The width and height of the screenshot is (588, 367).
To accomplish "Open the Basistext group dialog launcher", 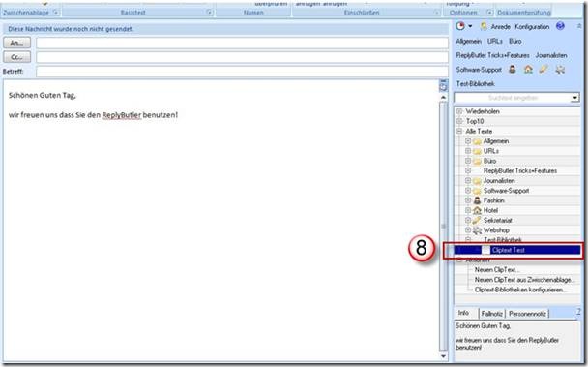I will tap(209, 13).
